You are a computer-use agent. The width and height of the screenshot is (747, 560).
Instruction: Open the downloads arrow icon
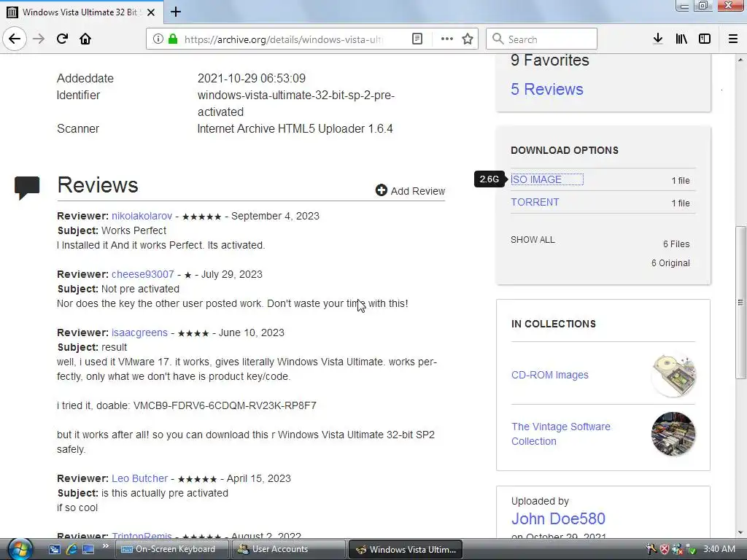(x=658, y=39)
